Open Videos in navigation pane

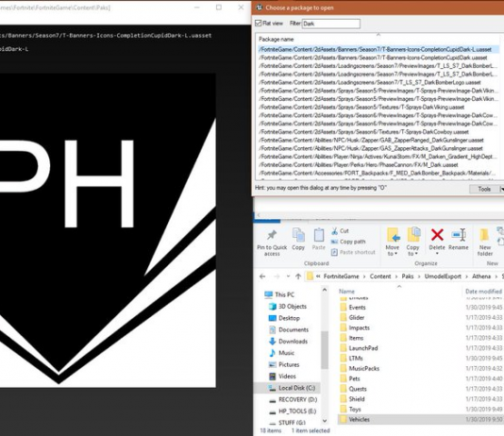282,376
